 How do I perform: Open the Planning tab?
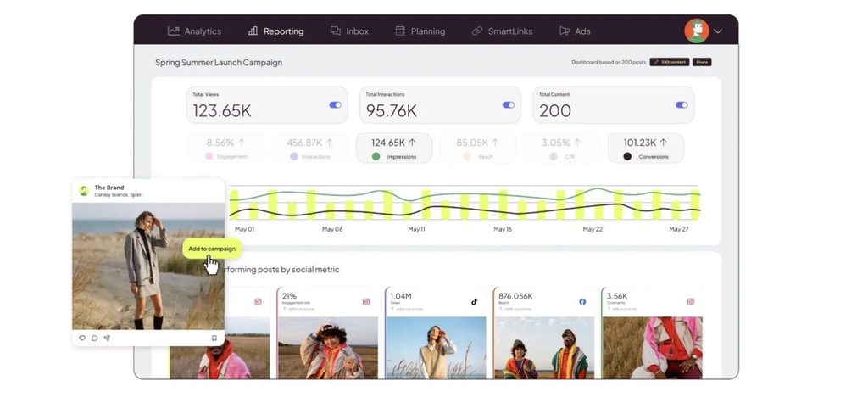point(420,31)
